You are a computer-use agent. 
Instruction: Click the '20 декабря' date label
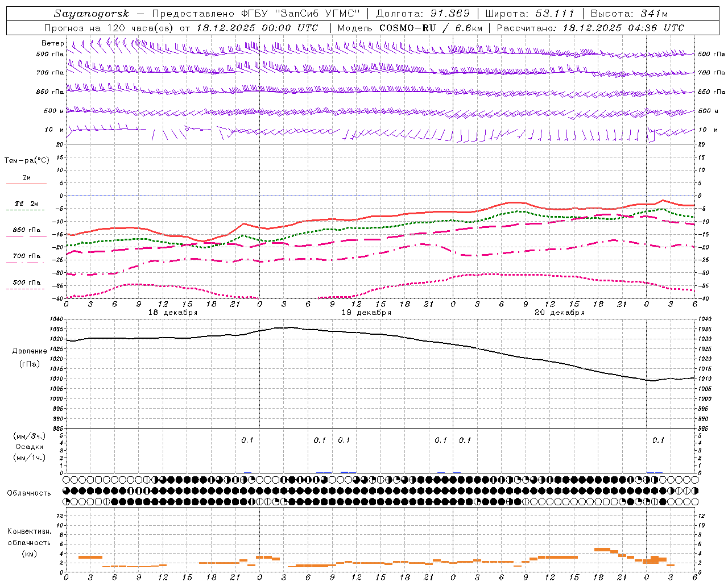pyautogui.click(x=560, y=313)
